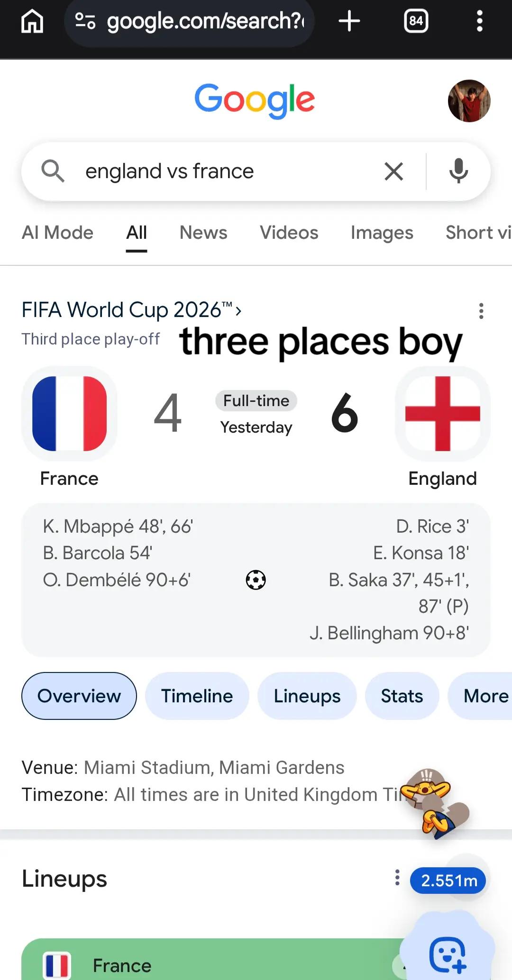Viewport: 512px width, 980px height.
Task: Open browser three-dot overflow menu
Action: pyautogui.click(x=480, y=21)
